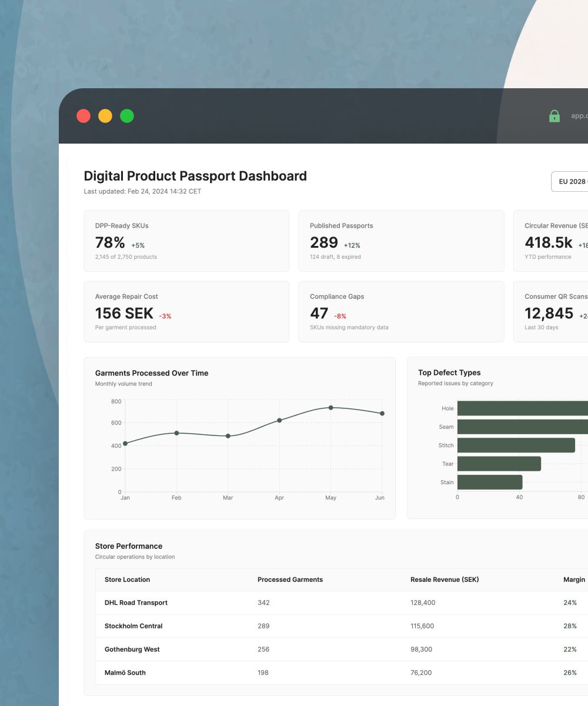The image size is (588, 706).
Task: Click the Garments Processed Over Time heading
Action: click(152, 373)
